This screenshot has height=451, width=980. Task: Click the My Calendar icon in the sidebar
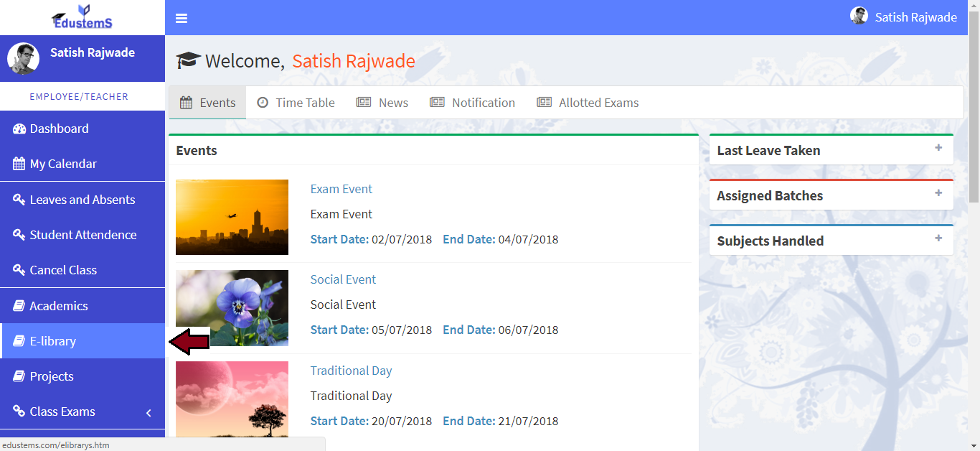coord(19,164)
